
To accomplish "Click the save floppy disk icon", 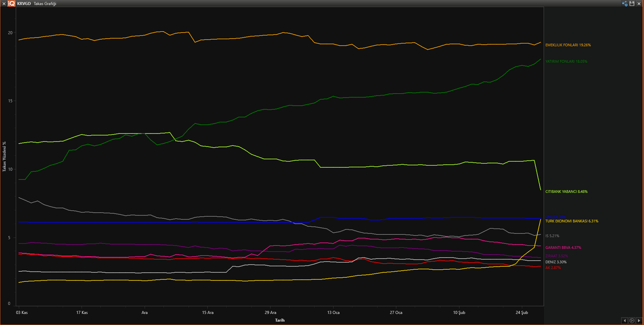I will click(x=632, y=3).
